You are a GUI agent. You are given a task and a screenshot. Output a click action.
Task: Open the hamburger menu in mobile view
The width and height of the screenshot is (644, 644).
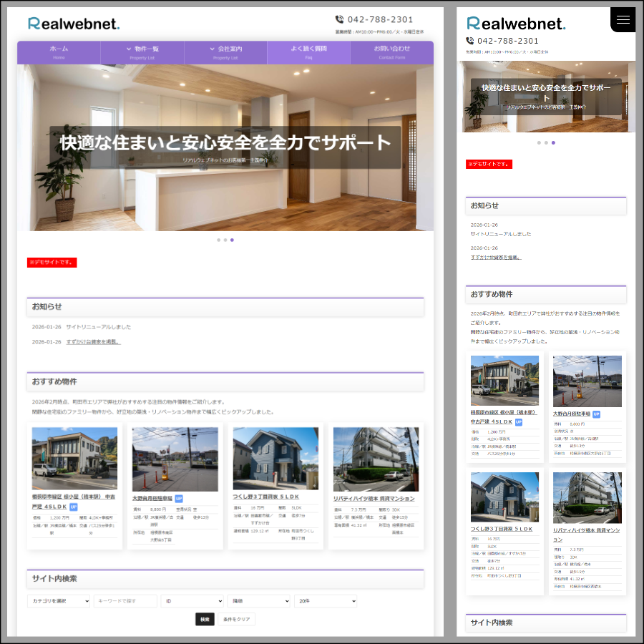tap(623, 20)
